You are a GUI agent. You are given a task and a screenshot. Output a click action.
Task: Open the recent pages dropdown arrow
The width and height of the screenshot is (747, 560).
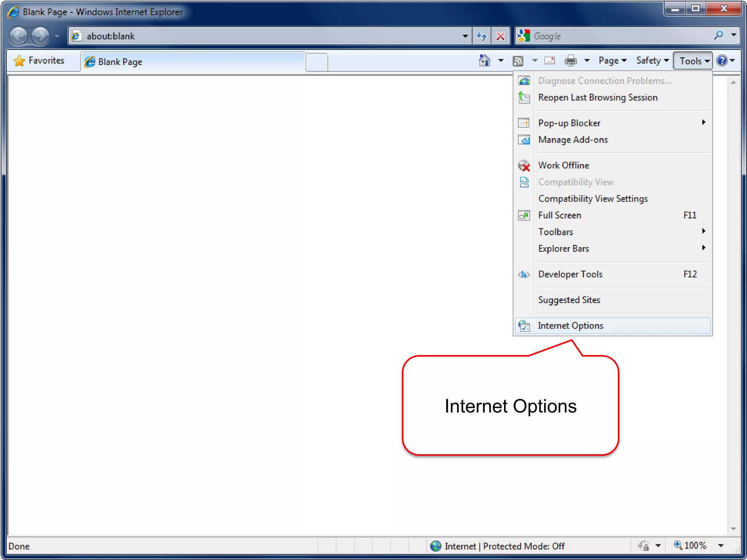coord(57,36)
